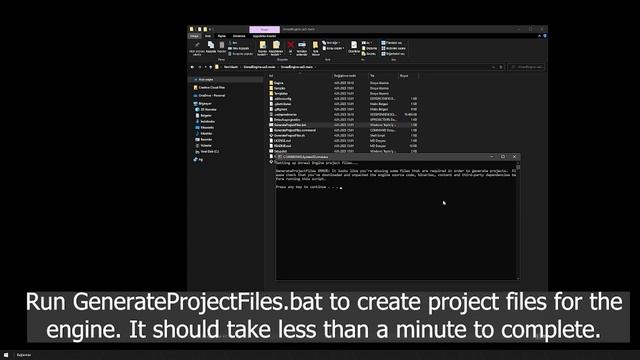
Task: Click the Forward navigation arrow
Action: [200, 67]
